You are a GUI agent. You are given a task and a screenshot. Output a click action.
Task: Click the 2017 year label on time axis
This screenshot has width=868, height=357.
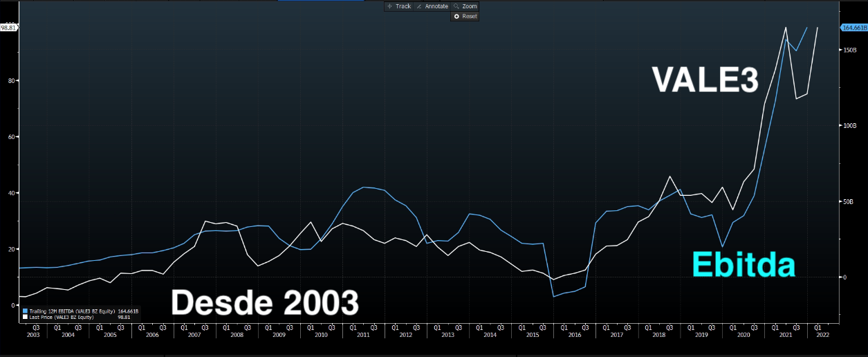point(616,335)
